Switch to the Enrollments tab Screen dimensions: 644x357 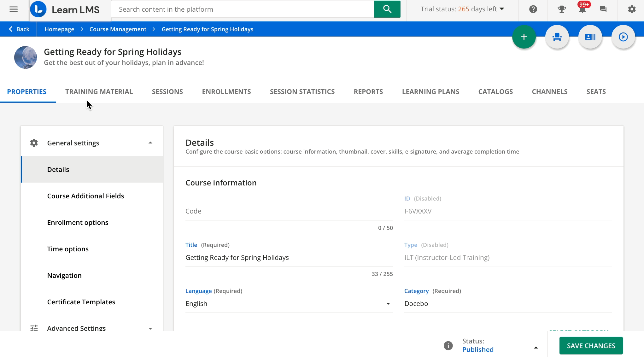226,92
